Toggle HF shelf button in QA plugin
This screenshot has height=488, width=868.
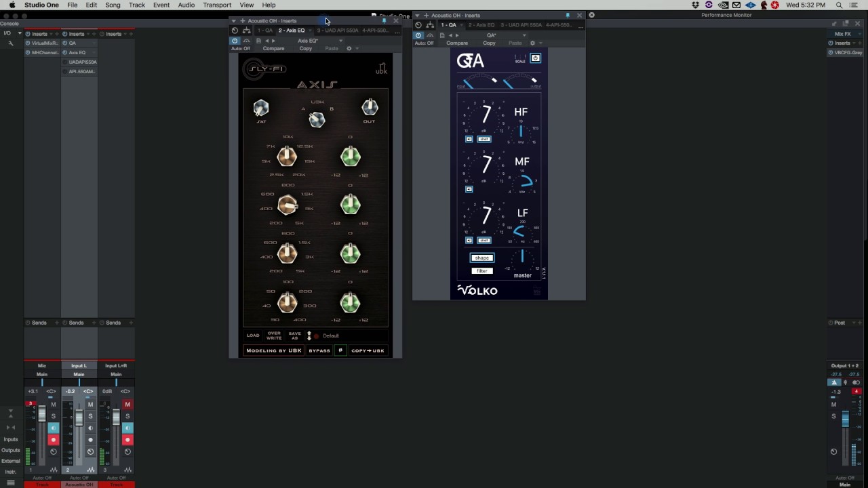484,139
